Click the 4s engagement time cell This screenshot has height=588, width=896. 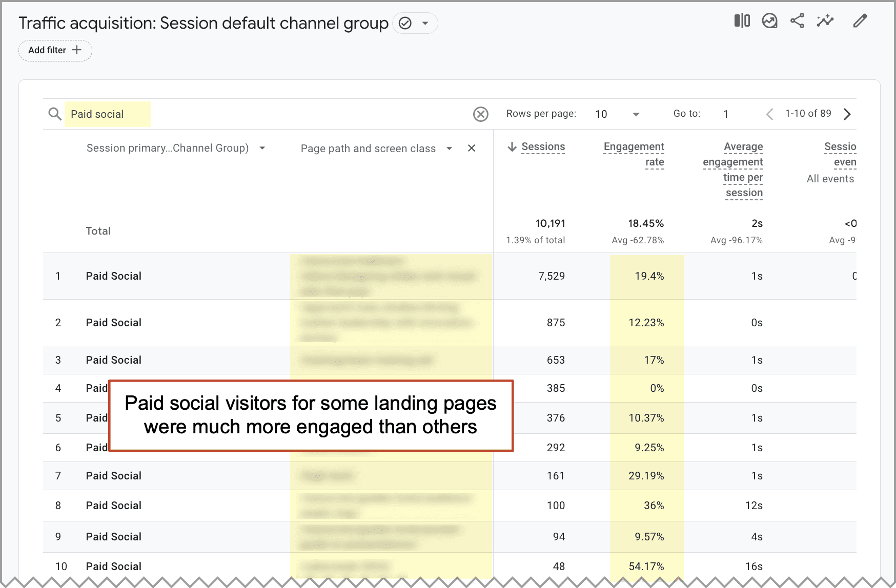coord(757,537)
